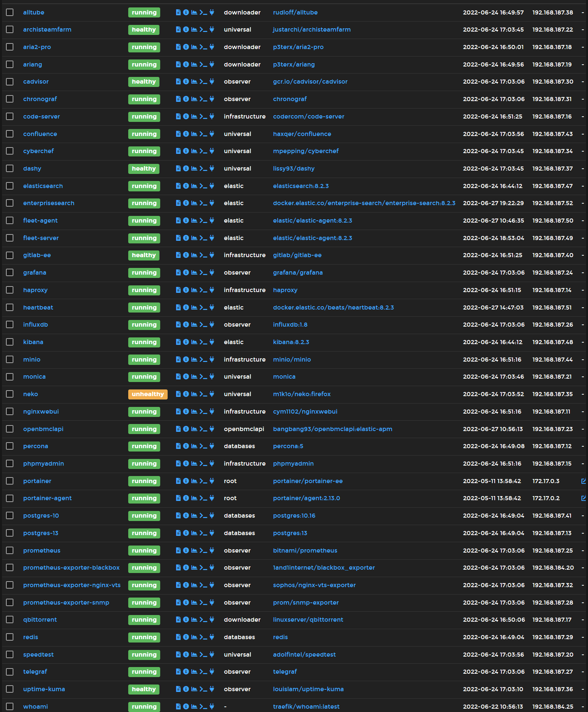Click inspect info icon for archisteamfarm
Viewport: 588px width, 712px height.
(186, 29)
